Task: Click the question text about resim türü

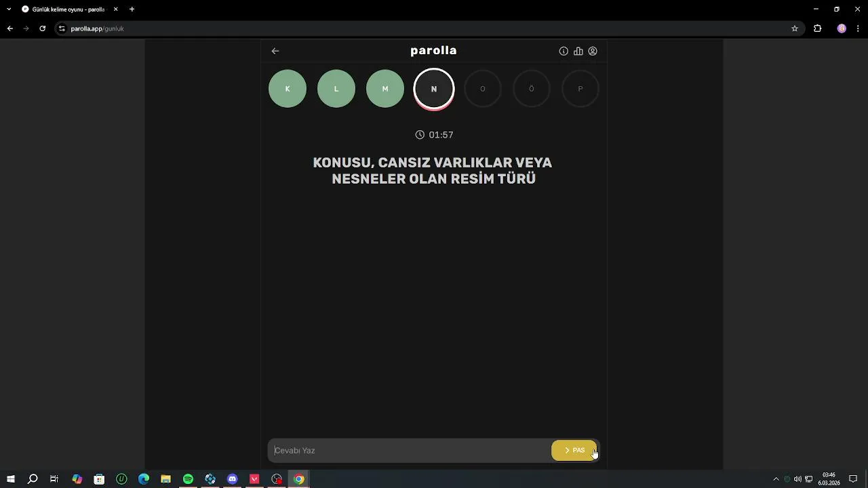Action: click(433, 171)
